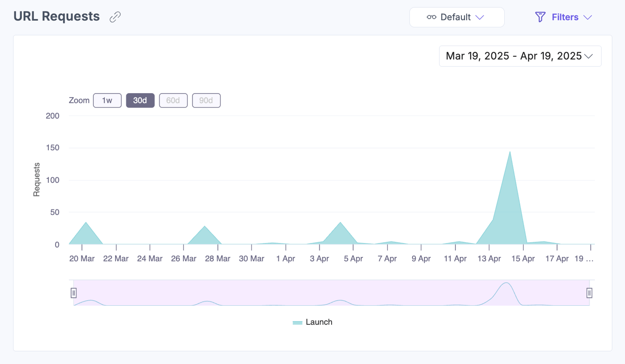Image resolution: width=625 pixels, height=364 pixels.
Task: Choose the 90d zoom option
Action: point(206,100)
